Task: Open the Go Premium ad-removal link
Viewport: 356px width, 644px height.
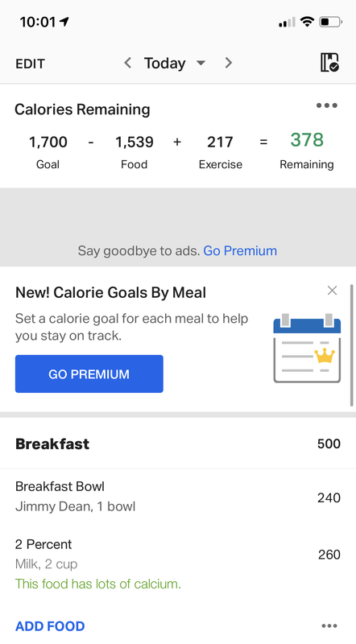Action: click(x=240, y=250)
